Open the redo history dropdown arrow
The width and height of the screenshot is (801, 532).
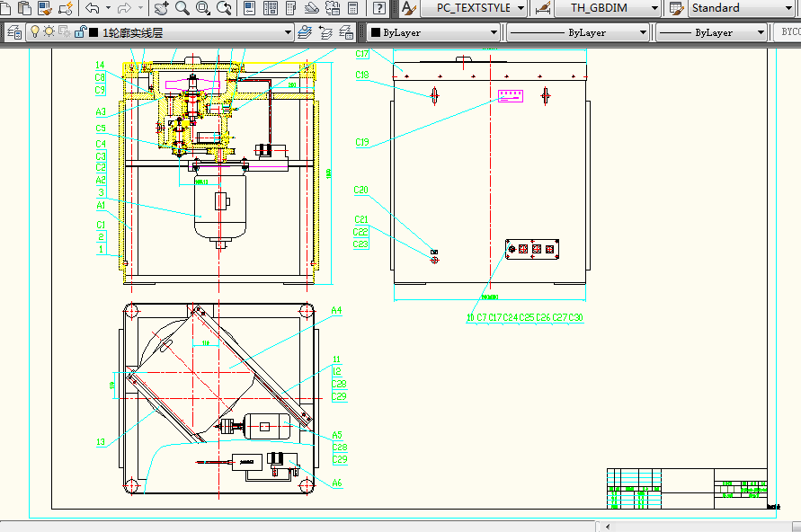(140, 8)
